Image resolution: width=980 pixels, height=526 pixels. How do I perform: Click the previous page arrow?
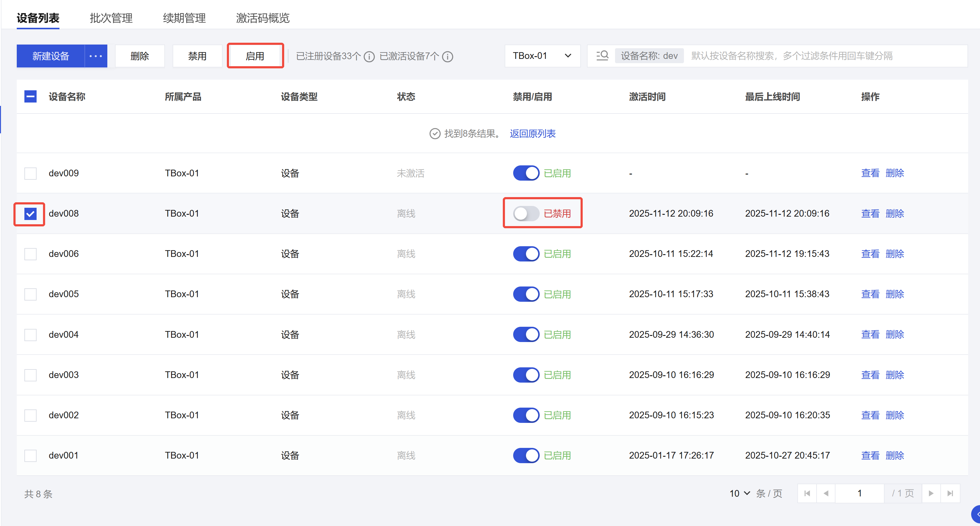pyautogui.click(x=826, y=493)
